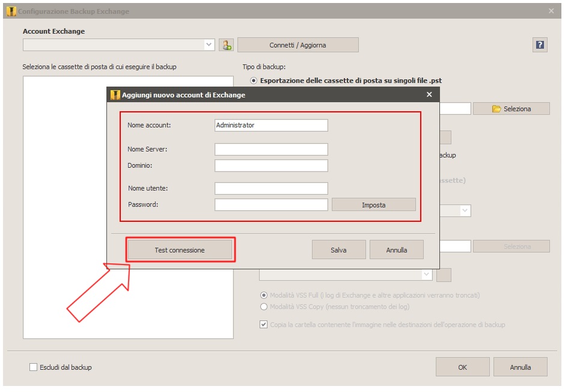Image resolution: width=565 pixels, height=392 pixels.
Task: Click Salva in the account dialog
Action: (339, 250)
